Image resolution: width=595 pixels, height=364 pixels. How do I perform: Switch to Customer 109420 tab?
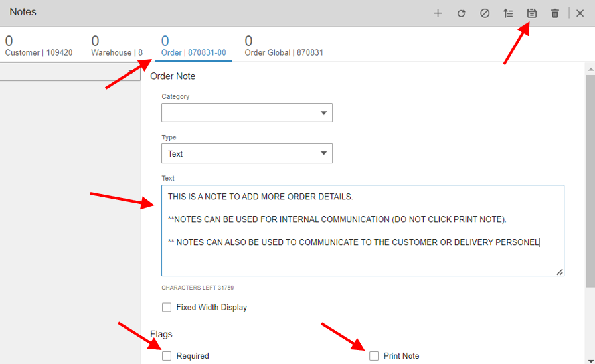[x=39, y=46]
